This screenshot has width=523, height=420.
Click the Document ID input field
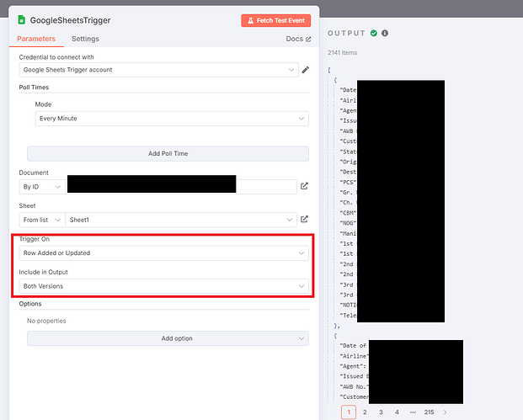[x=181, y=187]
